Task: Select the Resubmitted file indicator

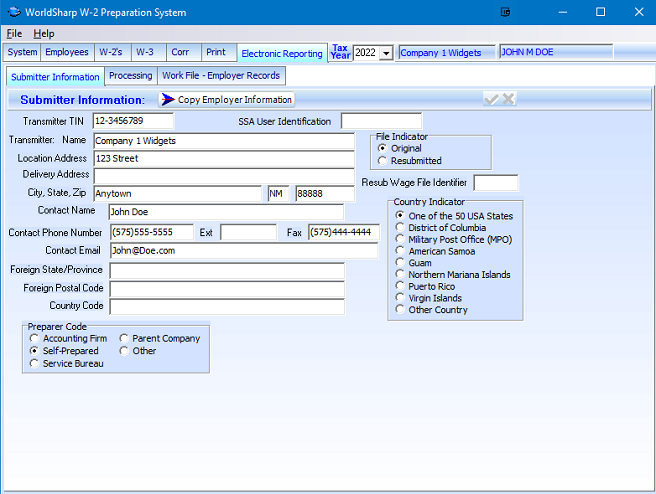Action: pos(383,161)
